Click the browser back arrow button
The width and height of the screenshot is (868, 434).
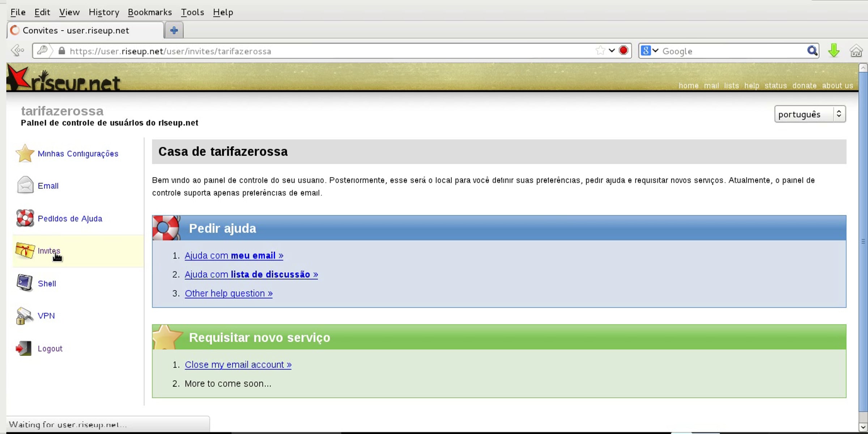(x=17, y=51)
